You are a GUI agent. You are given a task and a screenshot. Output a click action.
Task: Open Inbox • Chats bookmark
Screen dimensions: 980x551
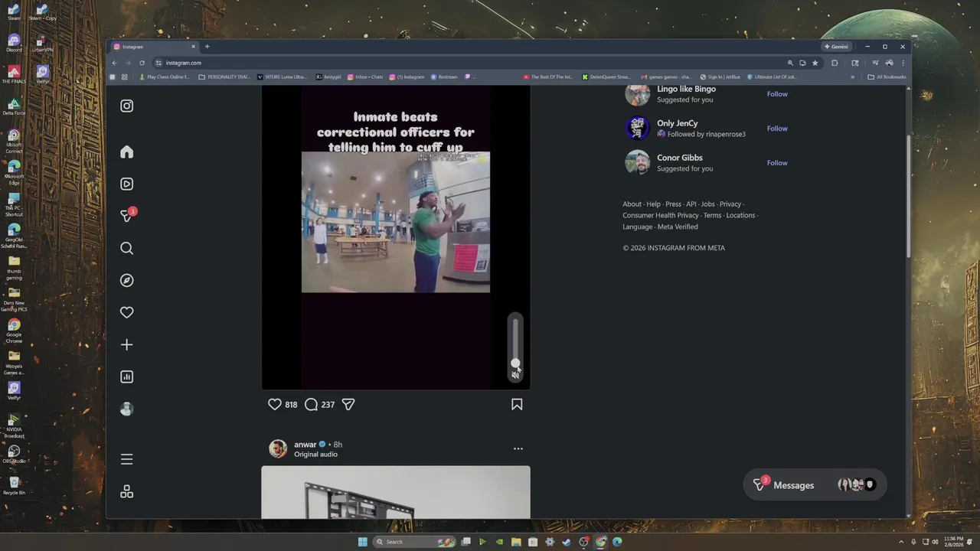(365, 77)
